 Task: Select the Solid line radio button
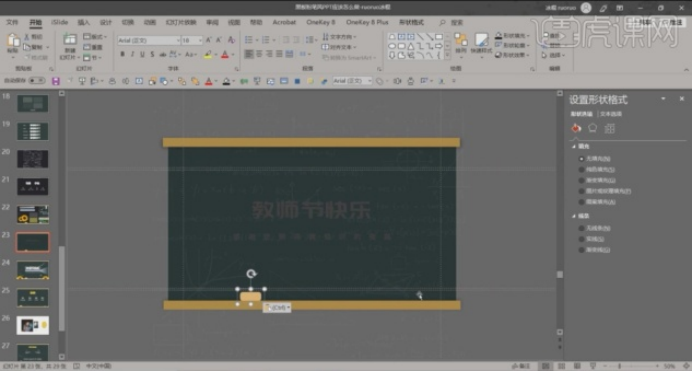coord(581,239)
